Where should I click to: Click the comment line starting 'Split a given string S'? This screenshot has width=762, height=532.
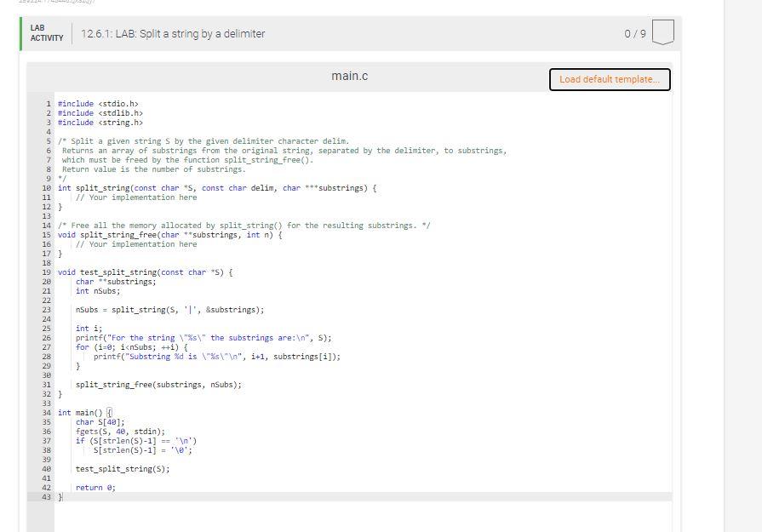[x=203, y=141]
